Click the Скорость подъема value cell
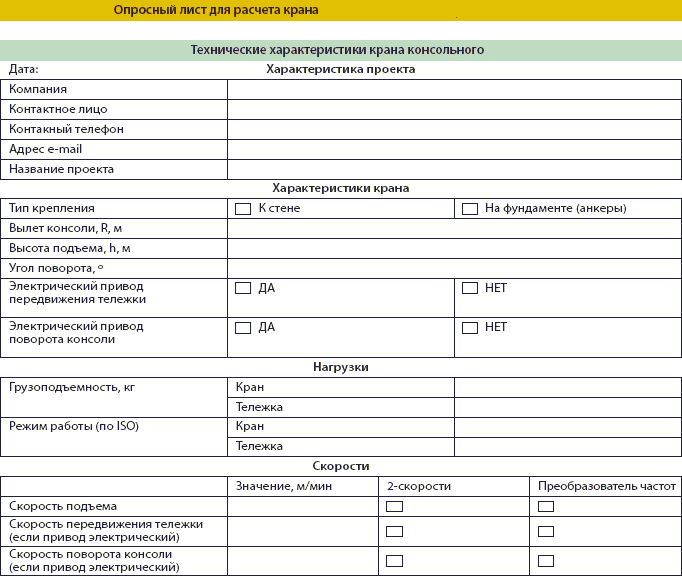682x576 pixels. (x=303, y=507)
